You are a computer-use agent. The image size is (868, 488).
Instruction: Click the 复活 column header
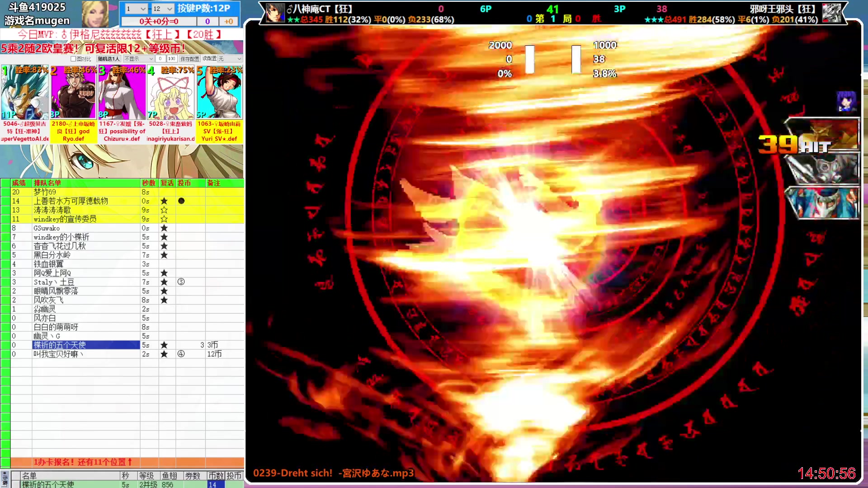(167, 183)
